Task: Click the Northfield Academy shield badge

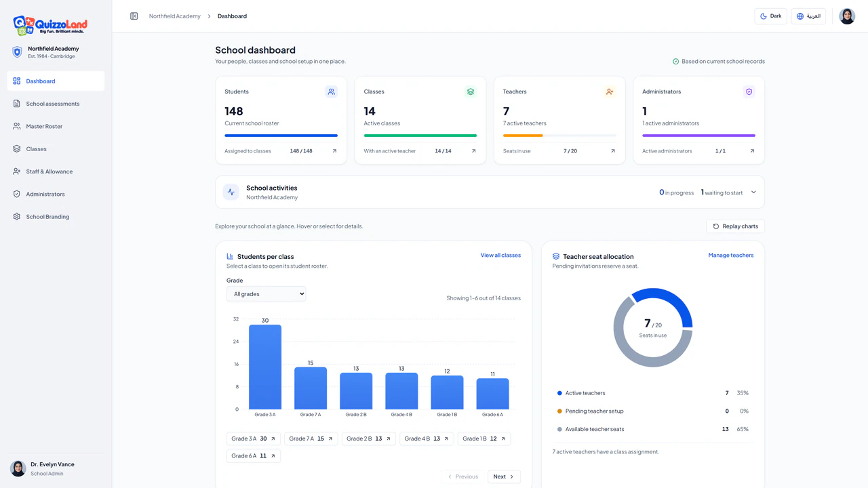Action: tap(17, 52)
